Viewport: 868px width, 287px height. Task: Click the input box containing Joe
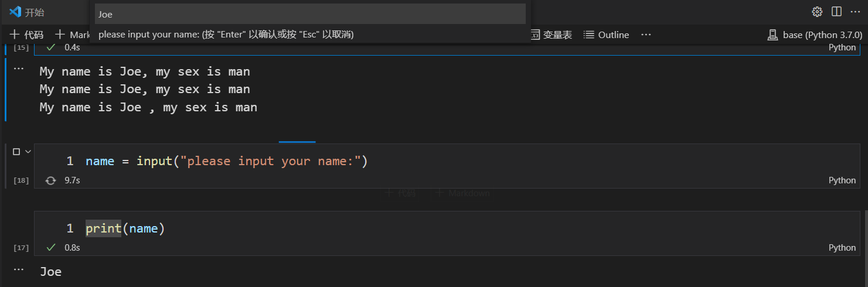311,14
